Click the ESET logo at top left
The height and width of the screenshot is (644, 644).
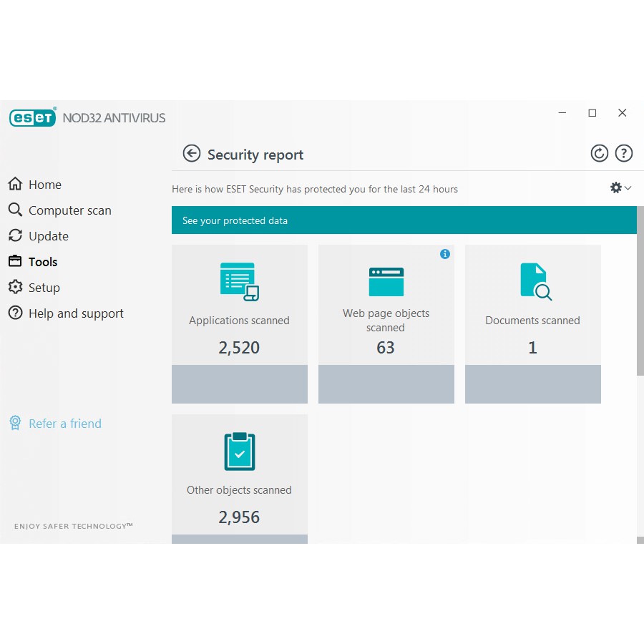point(33,118)
